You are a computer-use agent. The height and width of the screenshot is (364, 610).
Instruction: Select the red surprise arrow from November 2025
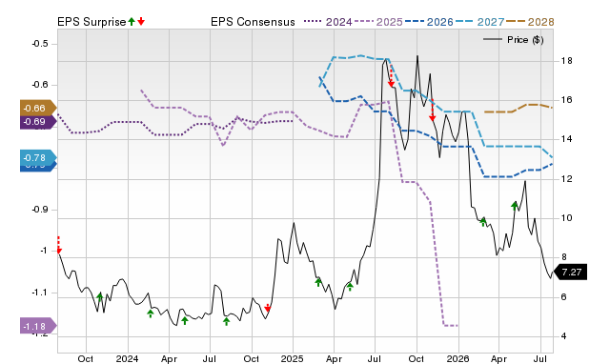[432, 110]
